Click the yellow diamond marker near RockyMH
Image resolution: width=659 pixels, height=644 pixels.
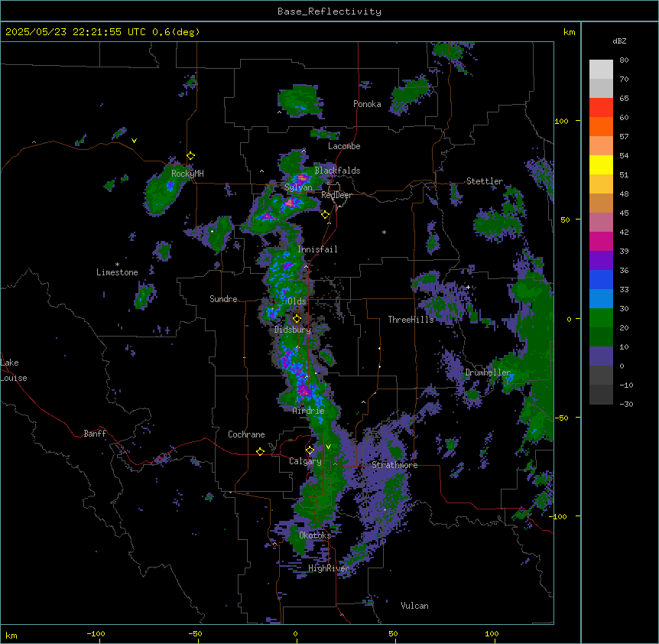point(191,156)
